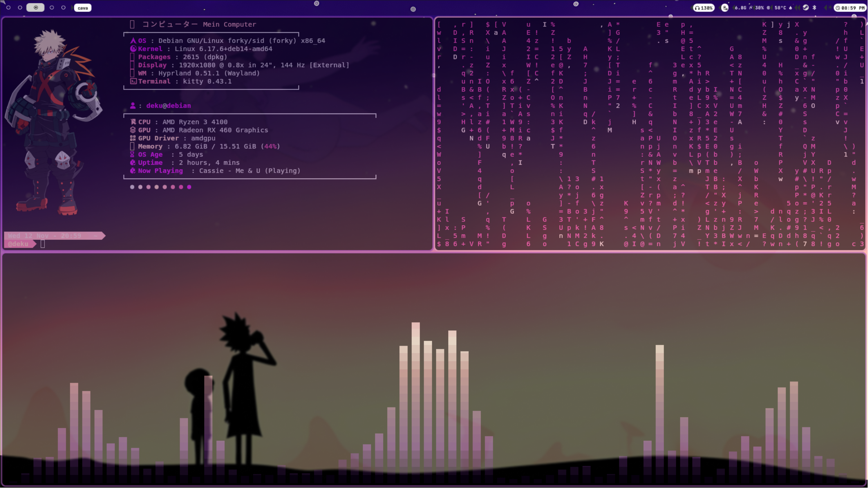
Task: Switch to the first workspace circle
Action: click(x=8, y=8)
